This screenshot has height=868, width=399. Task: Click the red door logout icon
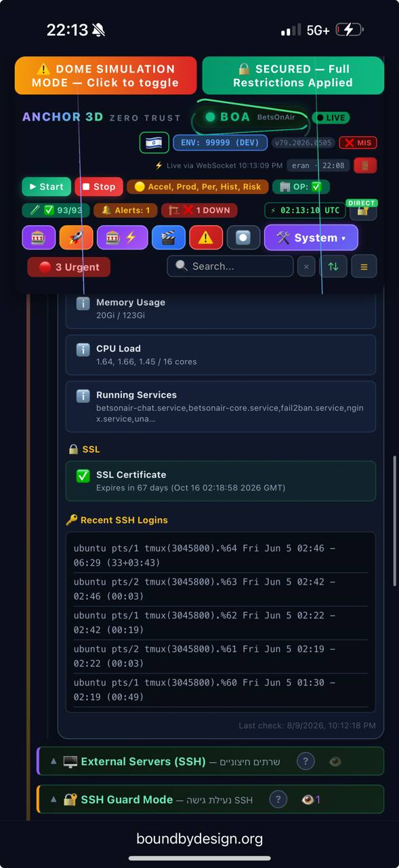tap(365, 165)
